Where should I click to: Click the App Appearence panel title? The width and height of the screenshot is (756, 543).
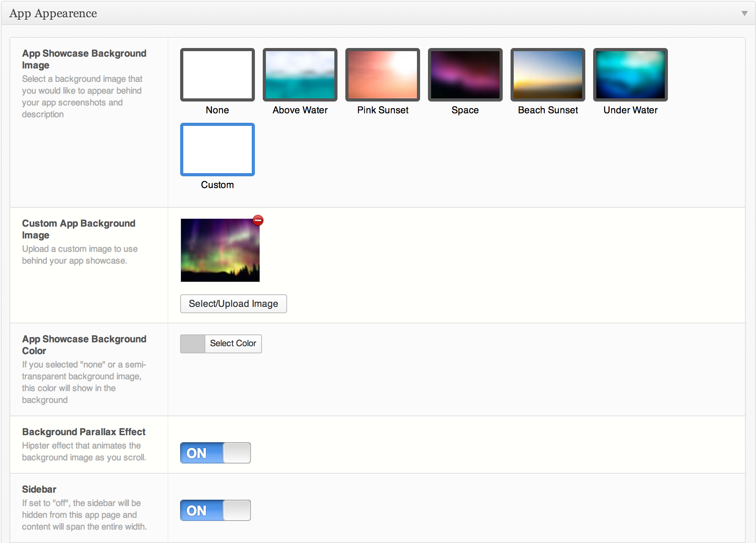click(x=53, y=14)
